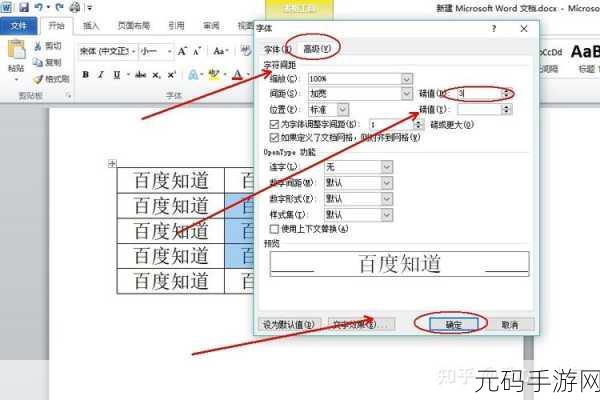Apply Subscript (x₂) formatting
The image size is (600, 400).
tap(157, 75)
